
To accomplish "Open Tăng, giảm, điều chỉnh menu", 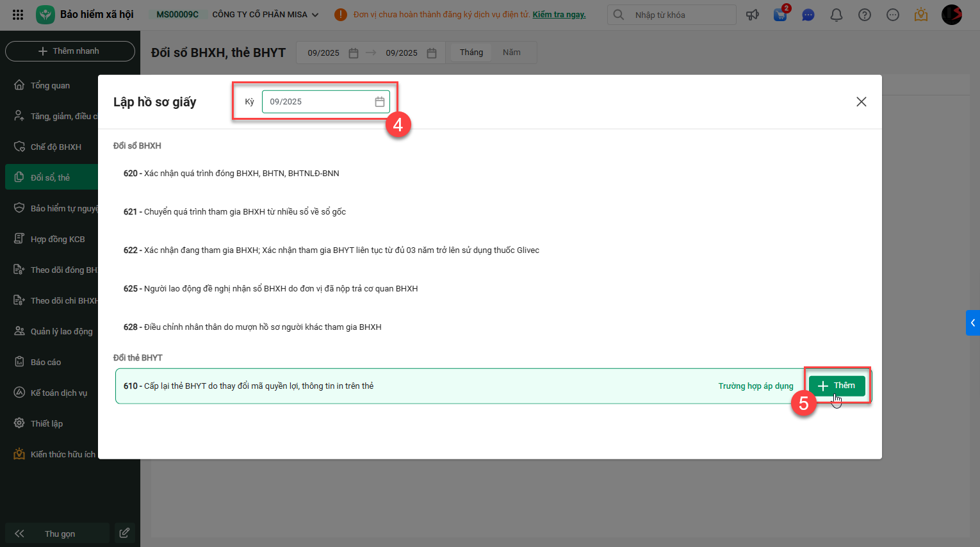I will tap(55, 116).
